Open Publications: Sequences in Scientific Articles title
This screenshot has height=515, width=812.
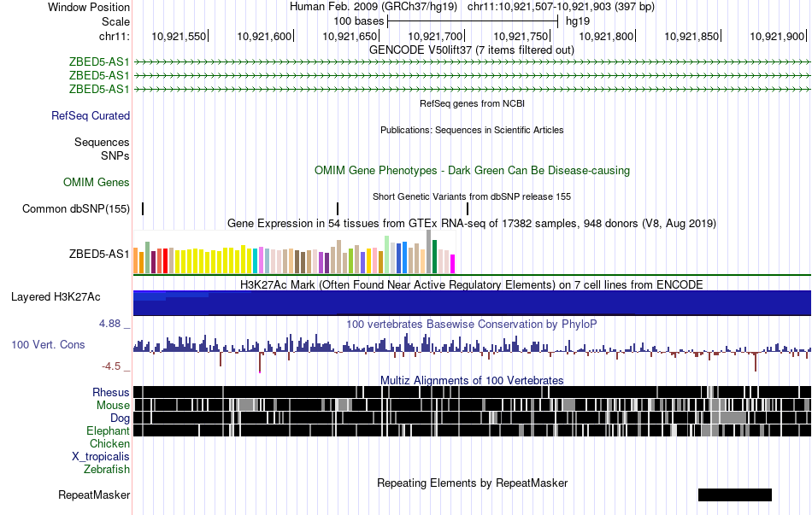coord(472,130)
